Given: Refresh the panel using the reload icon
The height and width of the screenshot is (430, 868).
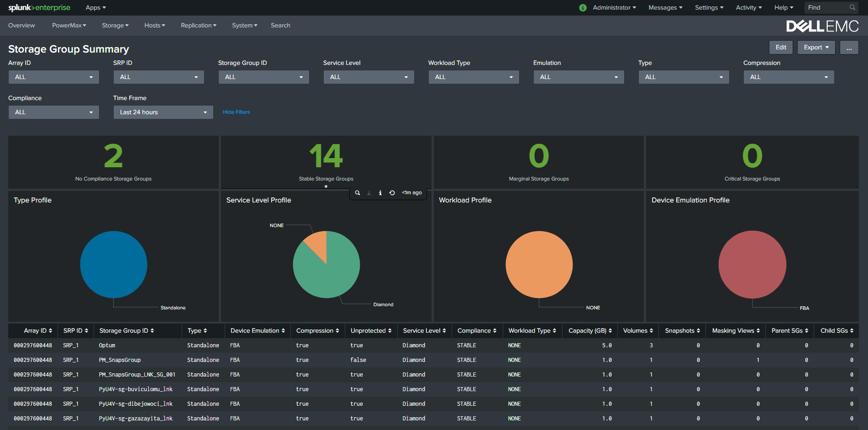Looking at the screenshot, I should (x=392, y=192).
